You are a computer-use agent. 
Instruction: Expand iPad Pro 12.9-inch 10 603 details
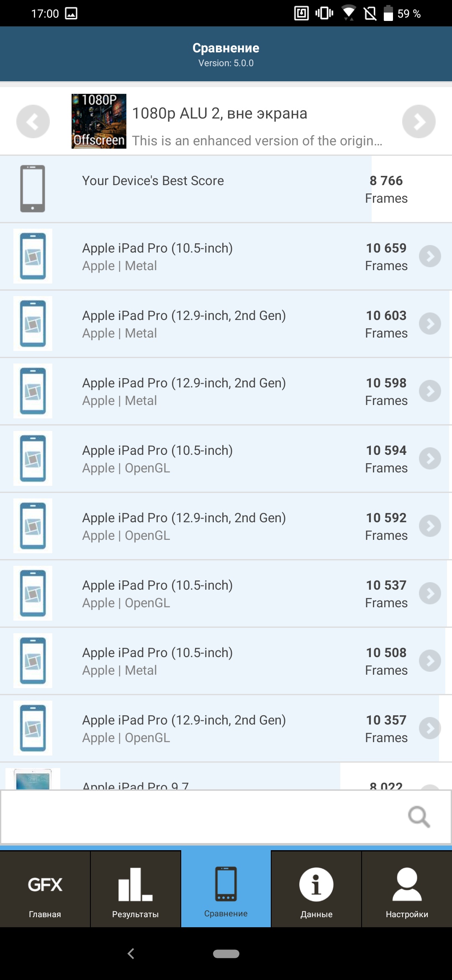click(x=430, y=324)
